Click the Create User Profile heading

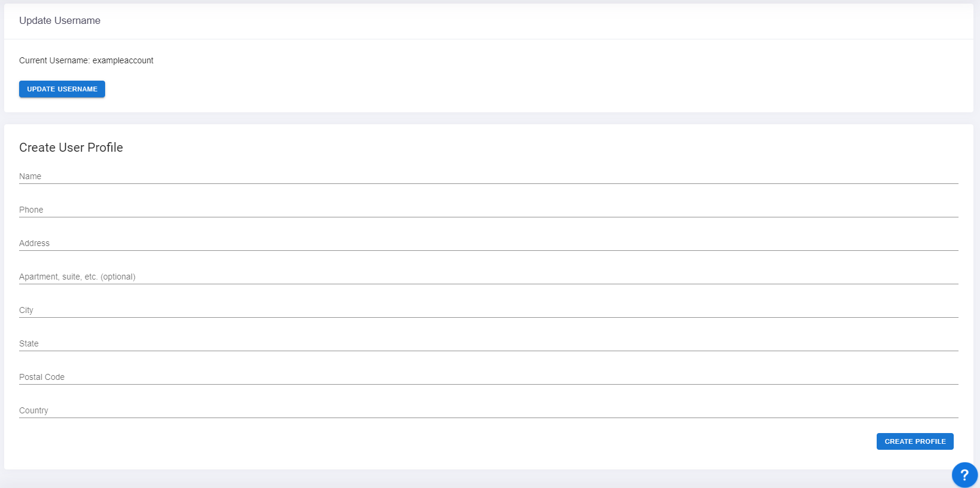pos(71,148)
